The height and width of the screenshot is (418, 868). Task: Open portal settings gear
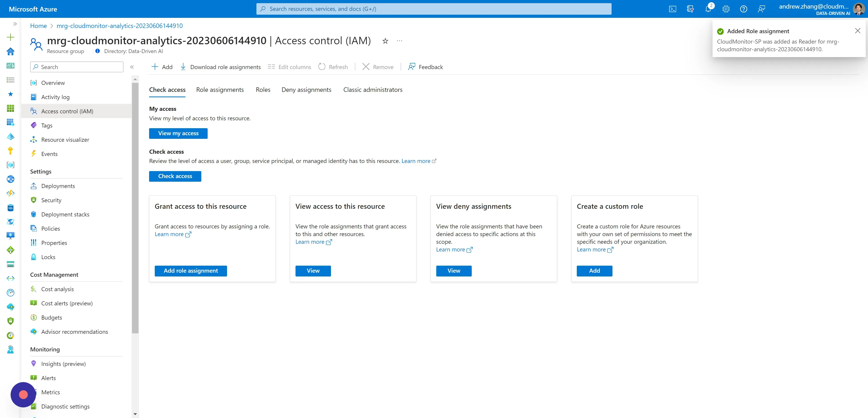click(726, 9)
